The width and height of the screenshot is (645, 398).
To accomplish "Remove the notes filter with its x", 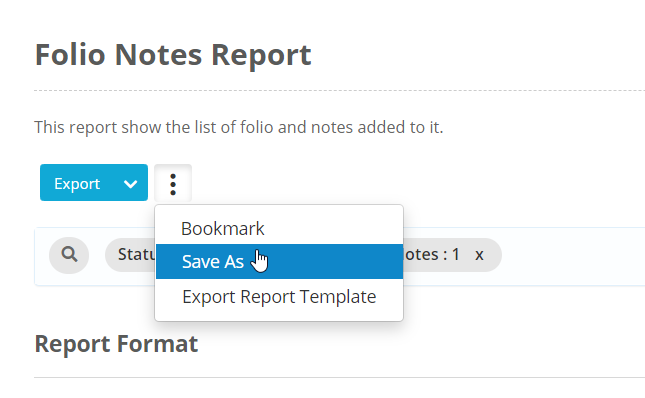I will (479, 255).
